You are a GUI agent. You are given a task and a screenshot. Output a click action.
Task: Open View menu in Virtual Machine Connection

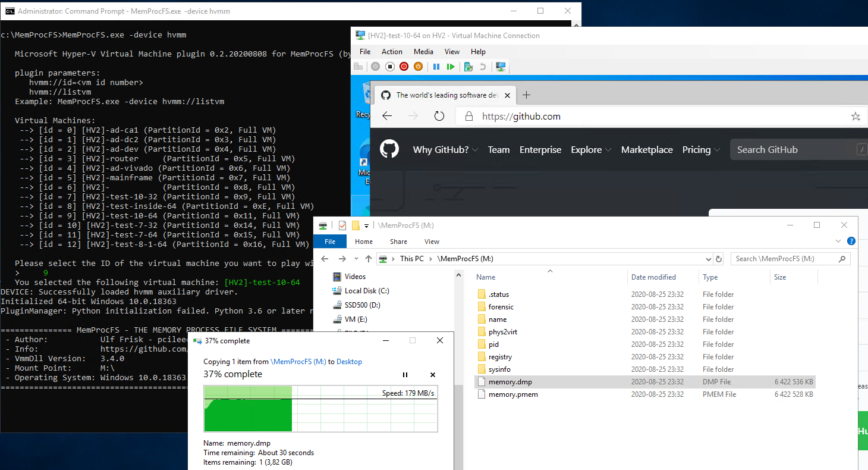pyautogui.click(x=452, y=52)
